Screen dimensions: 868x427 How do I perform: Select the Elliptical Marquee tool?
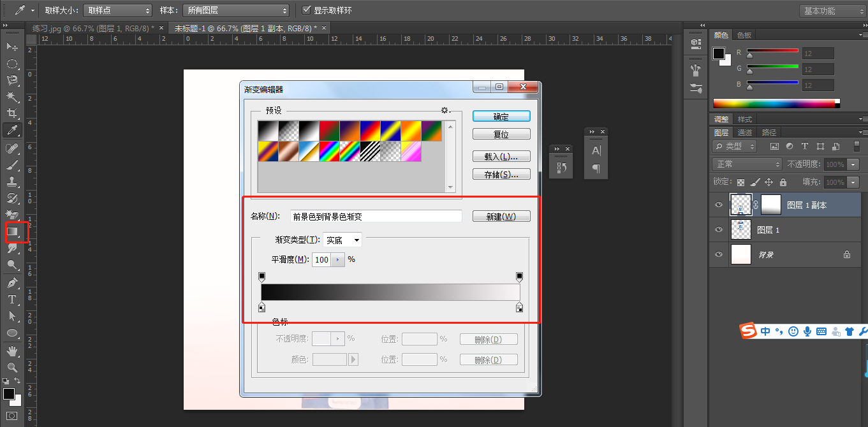(x=12, y=64)
